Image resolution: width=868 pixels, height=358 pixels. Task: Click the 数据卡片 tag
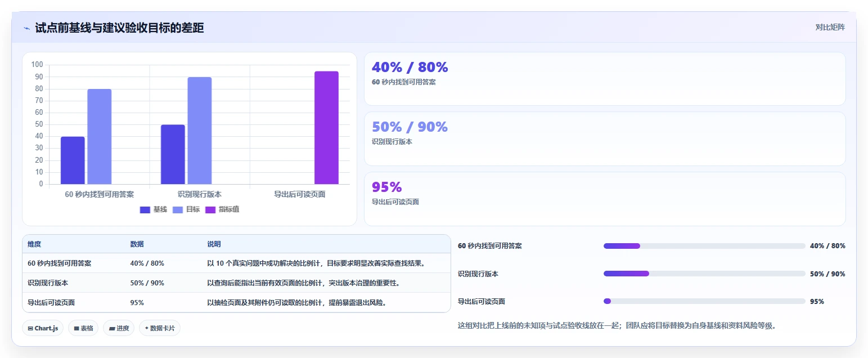click(x=160, y=328)
